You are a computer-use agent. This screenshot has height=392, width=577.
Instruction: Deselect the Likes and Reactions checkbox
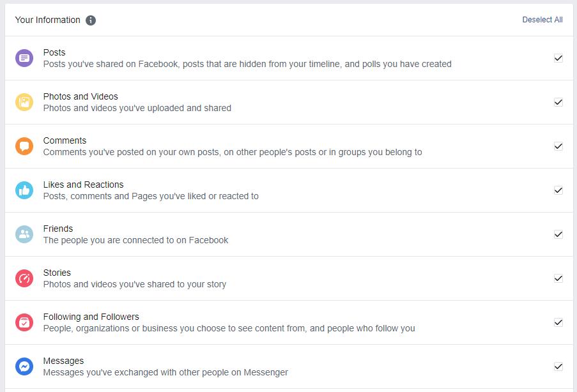click(558, 190)
